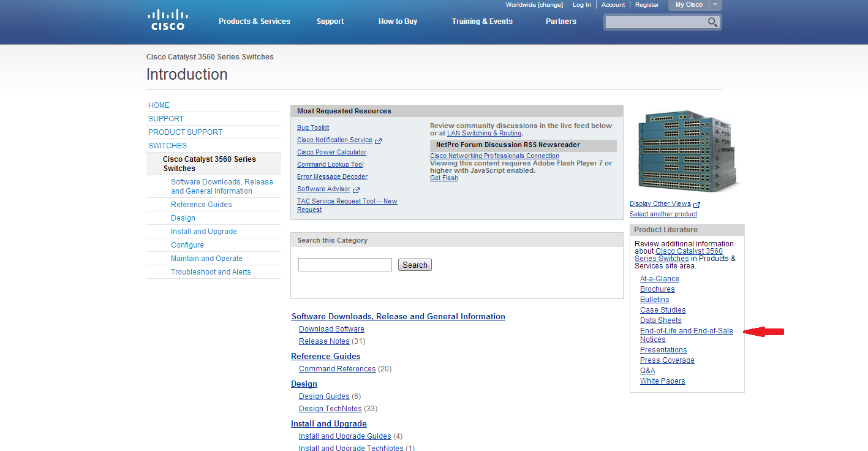Open Reference Guides heading link
The width and height of the screenshot is (868, 451).
[x=326, y=357]
